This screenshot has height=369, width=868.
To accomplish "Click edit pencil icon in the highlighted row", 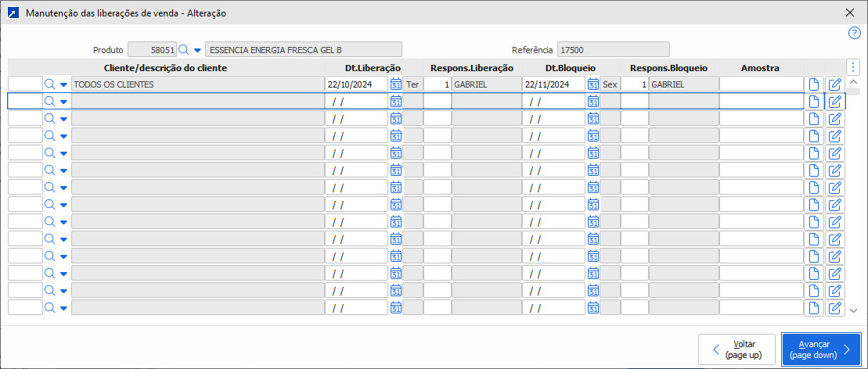I will pyautogui.click(x=835, y=101).
